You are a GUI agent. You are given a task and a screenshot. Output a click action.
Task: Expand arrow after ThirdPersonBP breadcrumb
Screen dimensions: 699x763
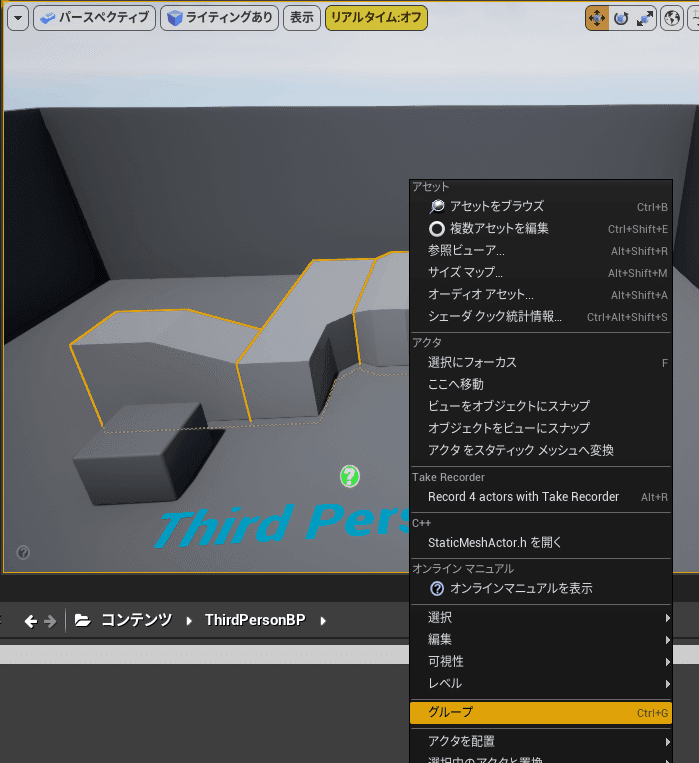coord(323,621)
